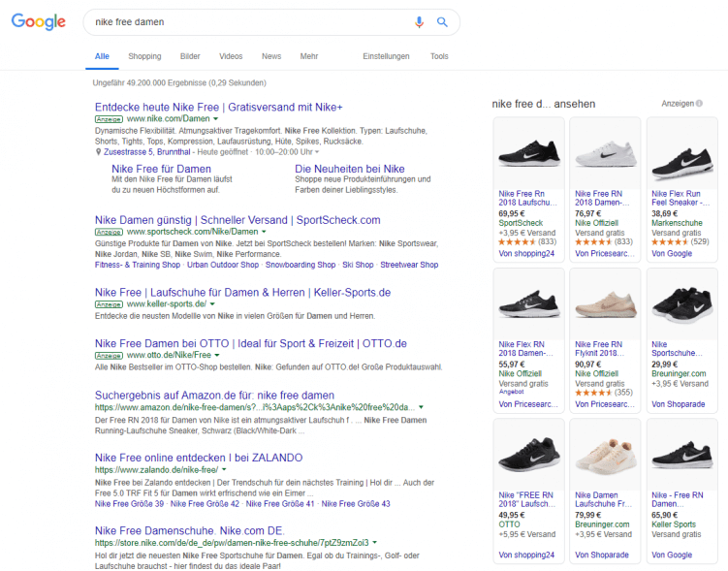Open Nike Flex RN 2018 Damen shoe image

pos(529,304)
